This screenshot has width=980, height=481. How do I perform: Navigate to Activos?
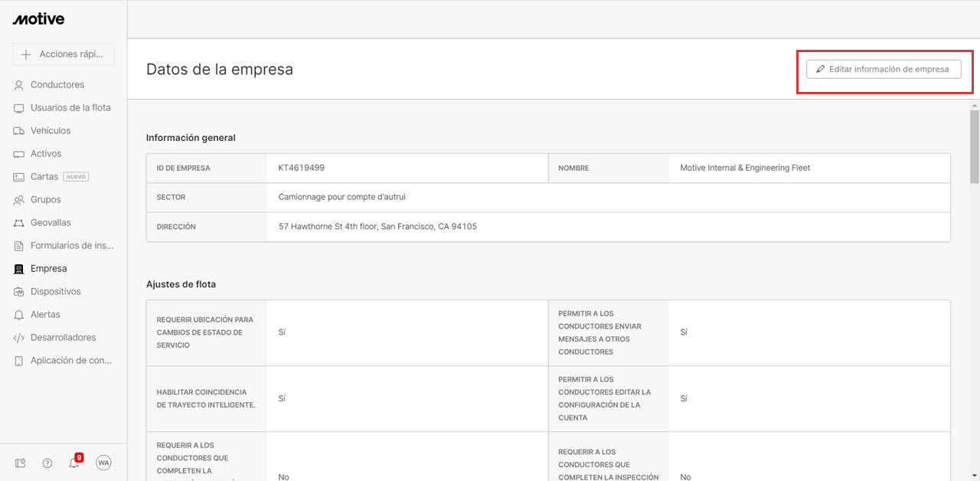(46, 154)
